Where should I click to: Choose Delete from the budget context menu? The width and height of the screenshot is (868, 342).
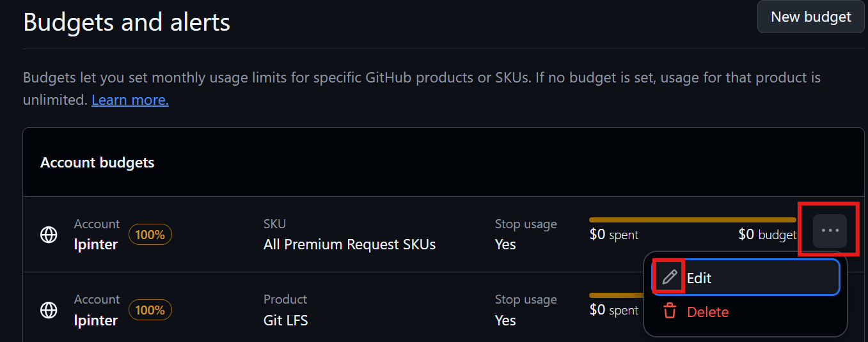point(707,312)
